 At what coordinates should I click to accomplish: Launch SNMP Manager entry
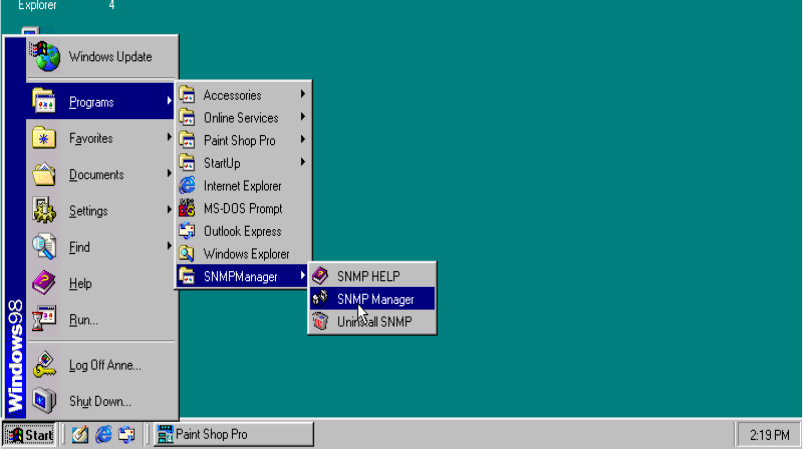point(372,298)
